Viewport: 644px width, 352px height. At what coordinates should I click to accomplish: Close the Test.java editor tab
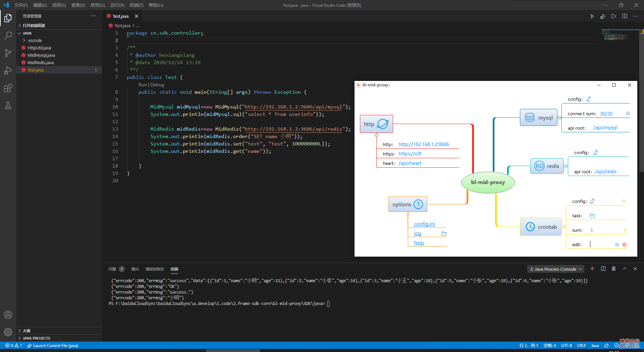click(137, 16)
